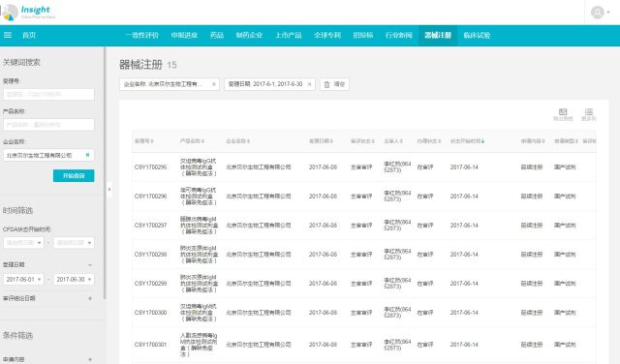
Task: Click the CSY1700298 acceptance number
Action: [x=151, y=255]
